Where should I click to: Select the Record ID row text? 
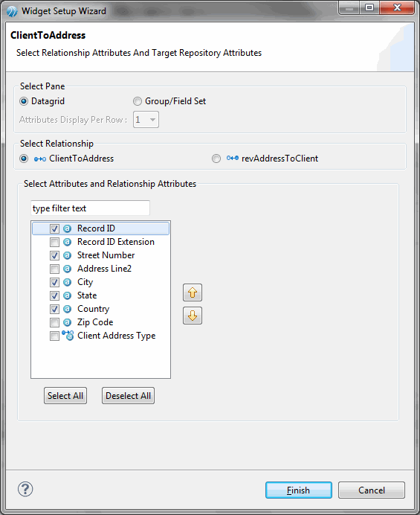pos(96,228)
